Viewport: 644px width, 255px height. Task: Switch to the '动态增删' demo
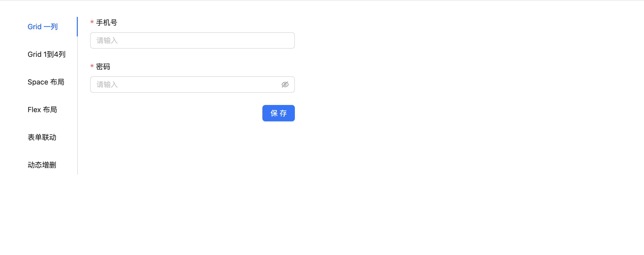(x=42, y=165)
